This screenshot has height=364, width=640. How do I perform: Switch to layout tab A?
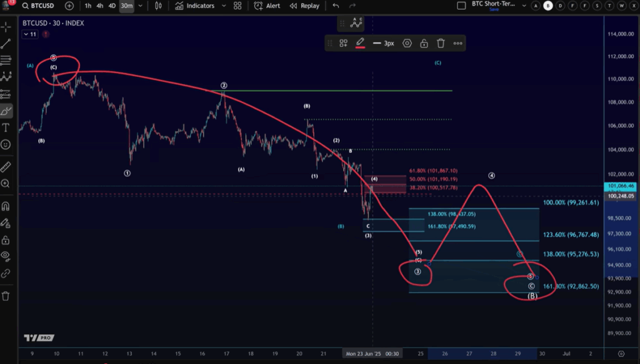pos(536,6)
